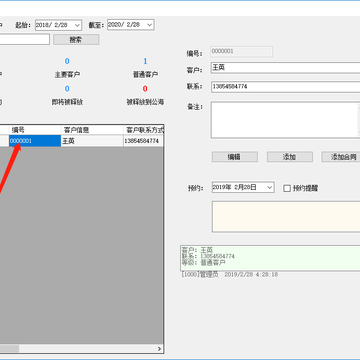Screen dimensions: 360x360
Task: Click the 编辑 button
Action: click(x=235, y=157)
